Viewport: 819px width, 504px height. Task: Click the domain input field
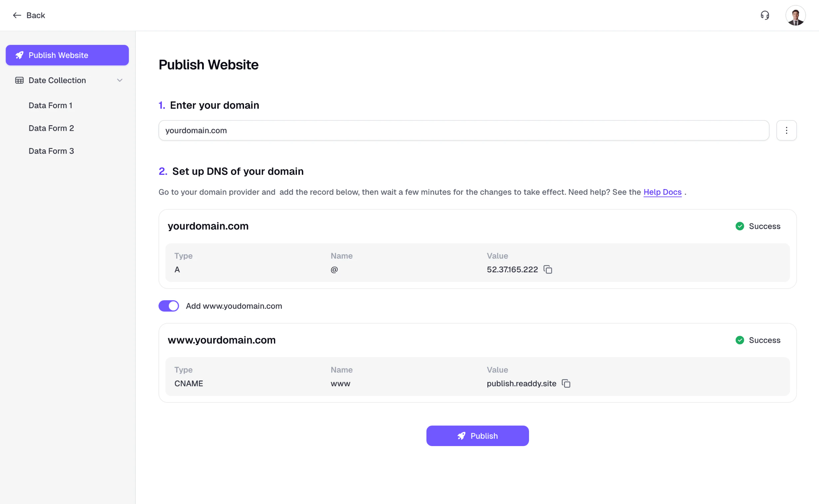coord(463,130)
